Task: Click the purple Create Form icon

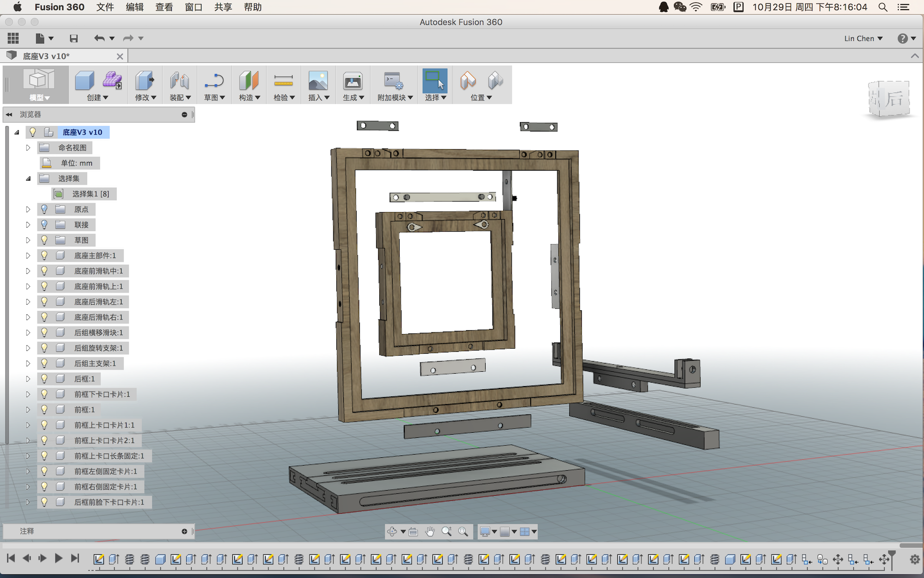Action: click(112, 80)
